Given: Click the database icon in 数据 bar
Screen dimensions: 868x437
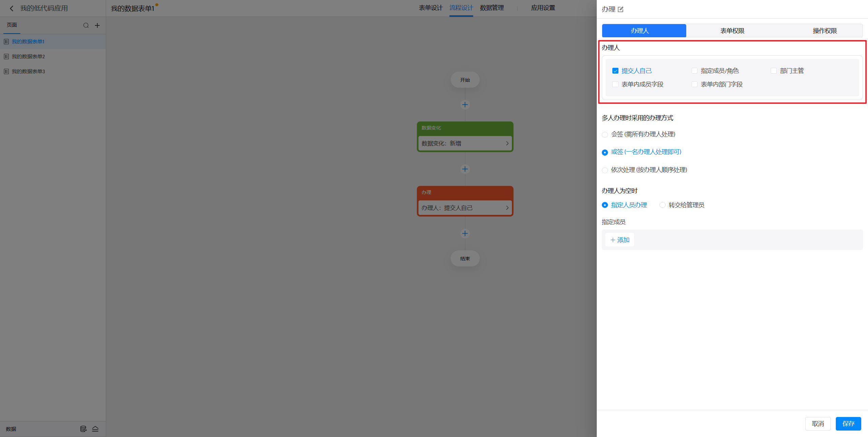Looking at the screenshot, I should point(83,429).
